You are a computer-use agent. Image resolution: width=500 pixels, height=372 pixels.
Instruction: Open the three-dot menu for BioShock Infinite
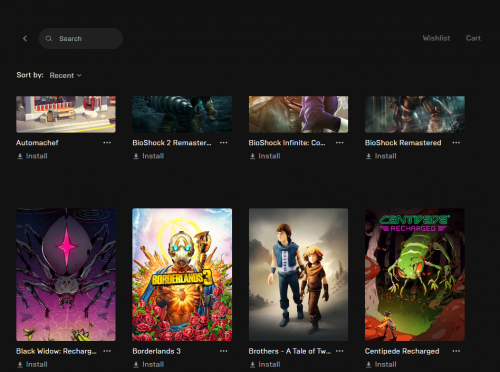[x=340, y=143]
